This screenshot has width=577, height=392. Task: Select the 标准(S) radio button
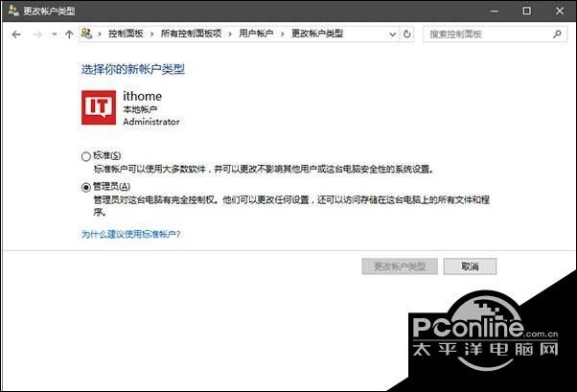coord(85,156)
